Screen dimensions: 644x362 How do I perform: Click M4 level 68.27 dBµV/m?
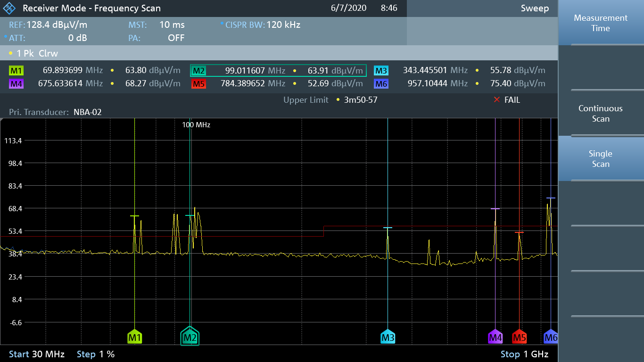[x=153, y=83]
